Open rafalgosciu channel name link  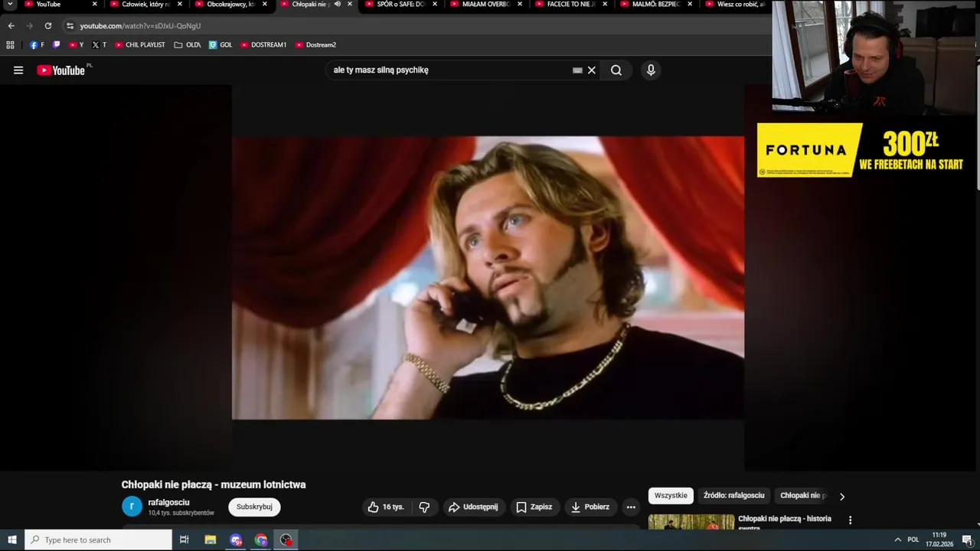(168, 502)
